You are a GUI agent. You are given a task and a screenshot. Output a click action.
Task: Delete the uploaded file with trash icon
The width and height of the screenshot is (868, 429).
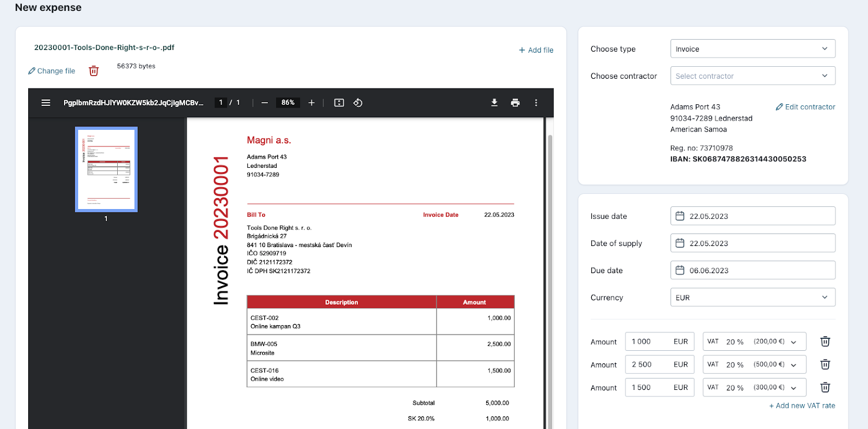(x=94, y=71)
